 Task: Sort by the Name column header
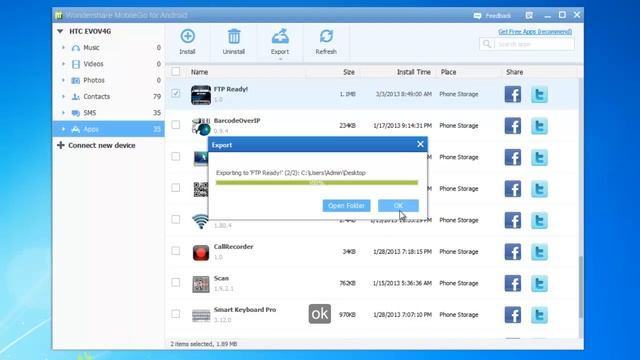coord(200,72)
